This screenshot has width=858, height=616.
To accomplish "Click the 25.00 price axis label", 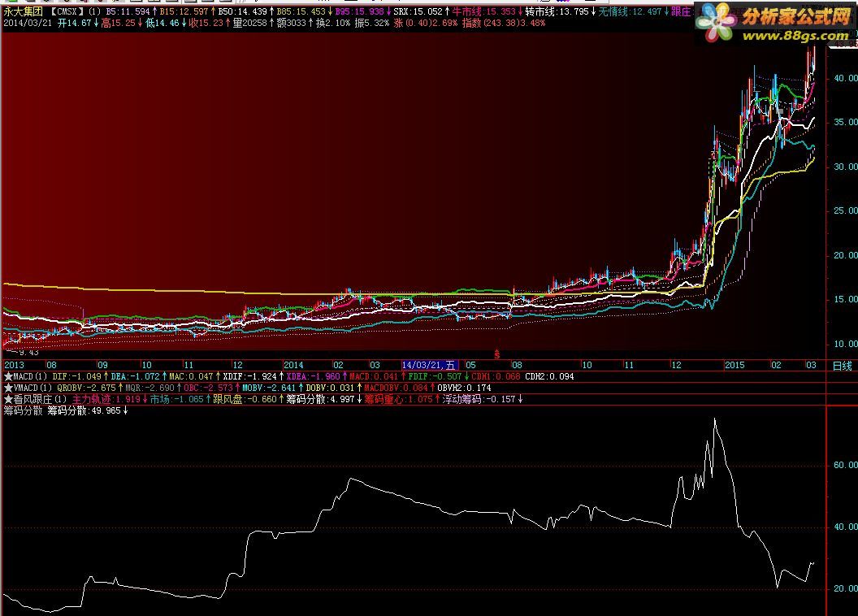I will 846,210.
